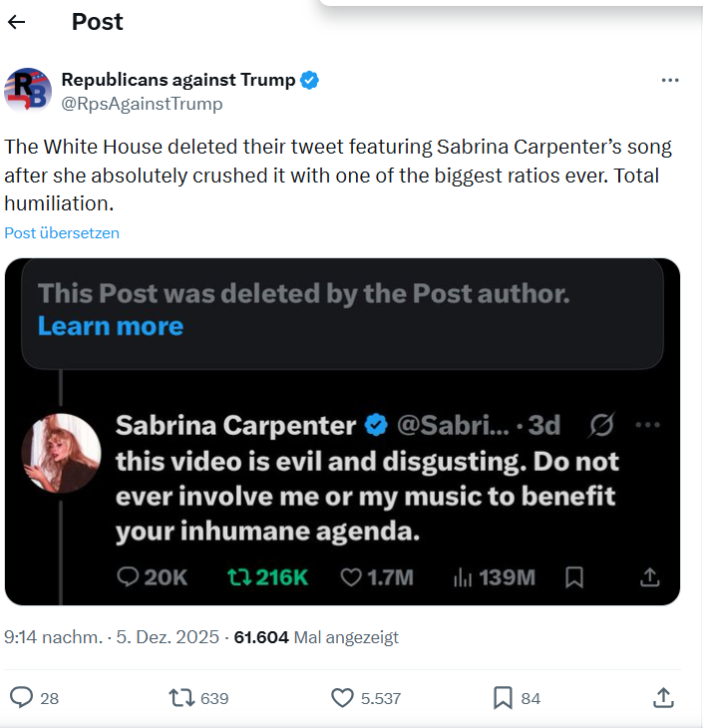Click Sabrina Carpenter's avatar in the embedded image
703x728 pixels.
(61, 454)
